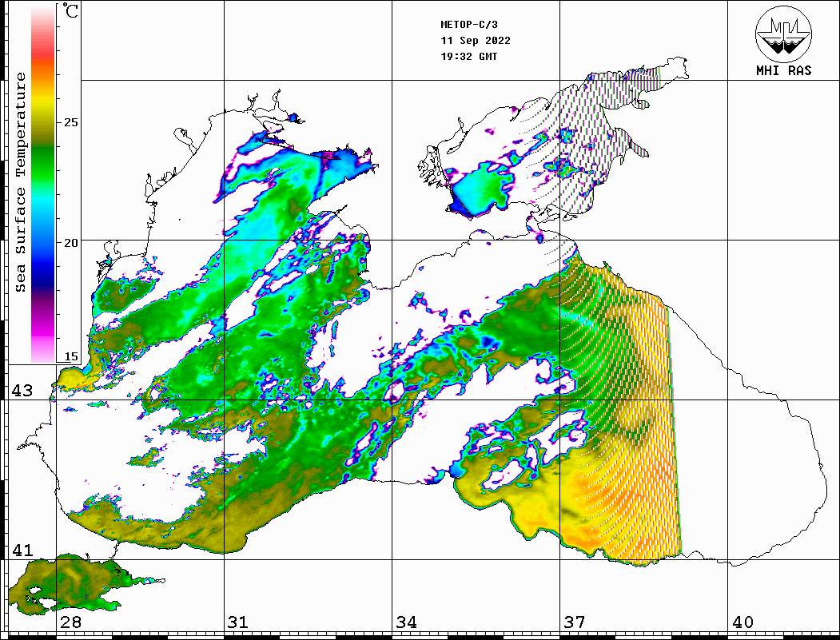Screen dimensions: 840x640
Task: Click the longitude label '34'
Action: (x=406, y=622)
